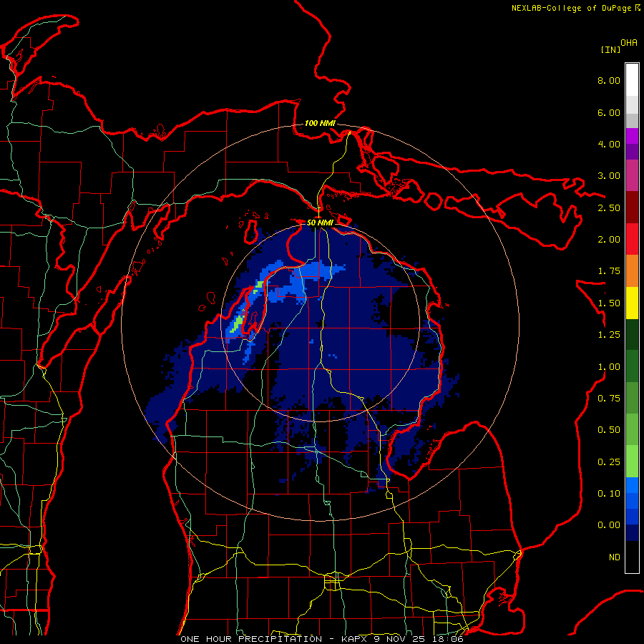Click the 1.00 legend value
This screenshot has width=644, height=644.
609,366
